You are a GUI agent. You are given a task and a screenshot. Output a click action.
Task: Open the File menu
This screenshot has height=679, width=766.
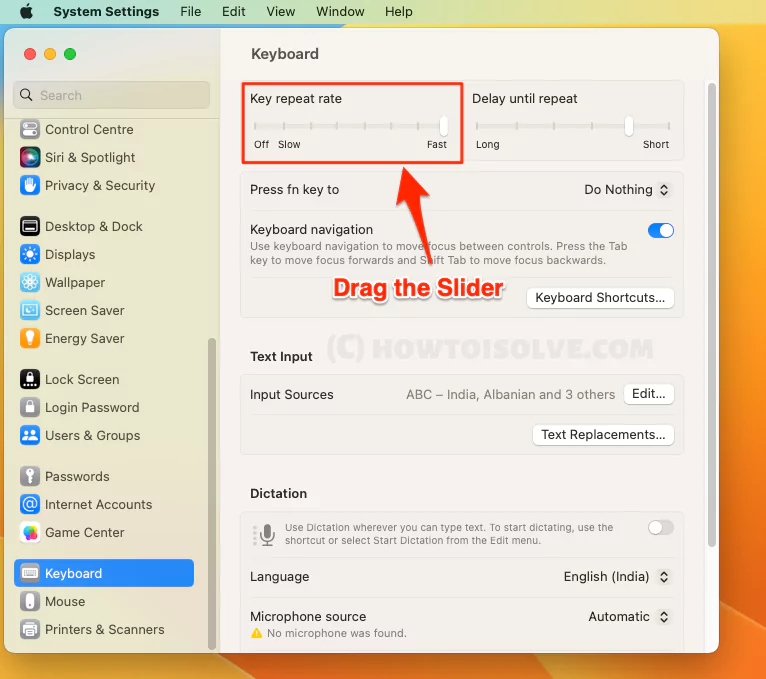click(x=191, y=11)
